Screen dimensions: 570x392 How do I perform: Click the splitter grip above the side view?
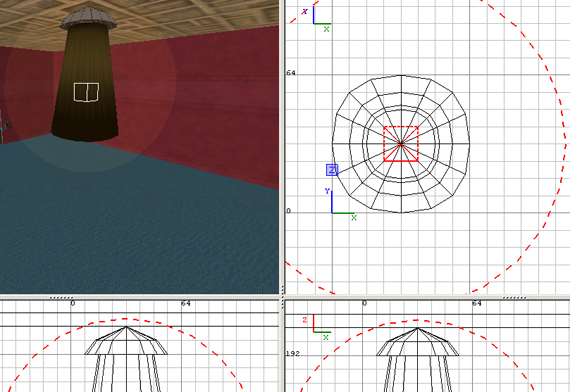pos(514,297)
